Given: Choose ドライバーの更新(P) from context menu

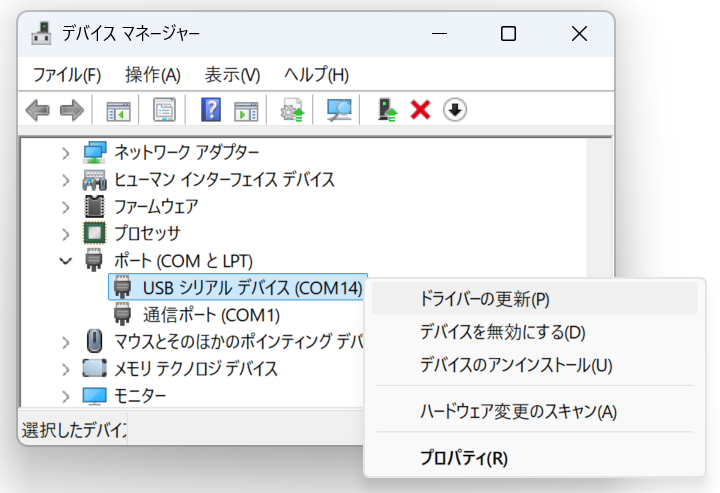Looking at the screenshot, I should pos(534,299).
